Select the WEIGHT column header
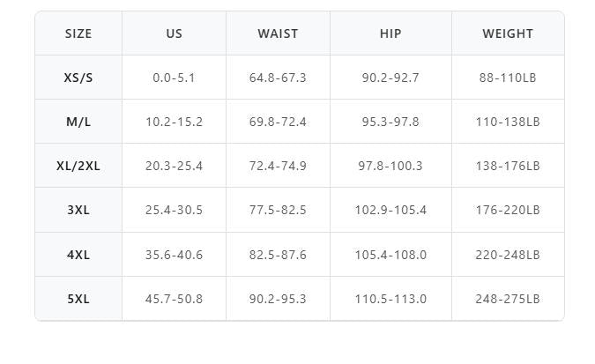The height and width of the screenshot is (364, 595). tap(508, 33)
